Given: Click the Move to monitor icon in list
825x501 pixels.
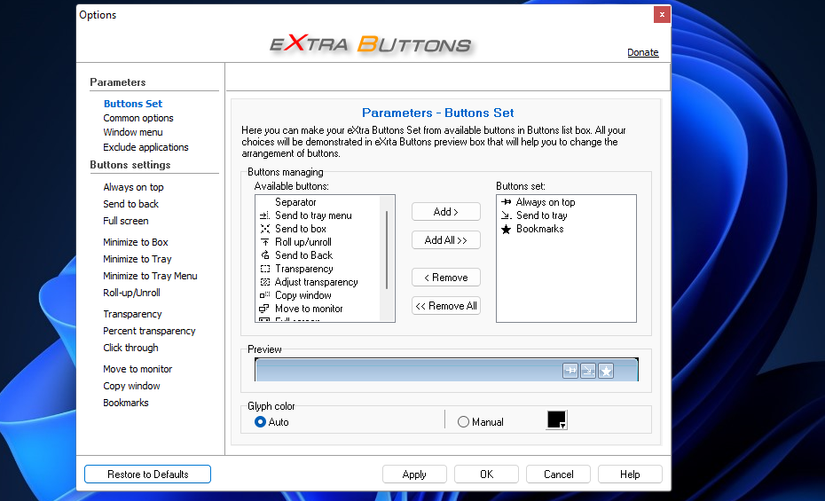Looking at the screenshot, I should point(265,308).
